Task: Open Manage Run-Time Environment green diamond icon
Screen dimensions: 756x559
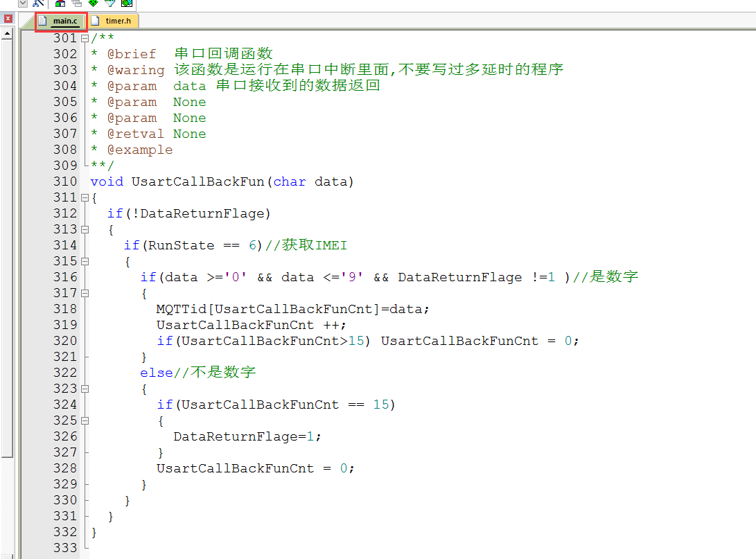Action: click(93, 3)
